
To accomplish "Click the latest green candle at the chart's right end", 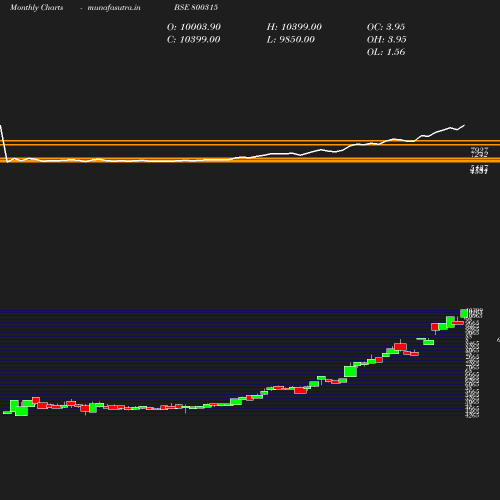I will point(464,313).
